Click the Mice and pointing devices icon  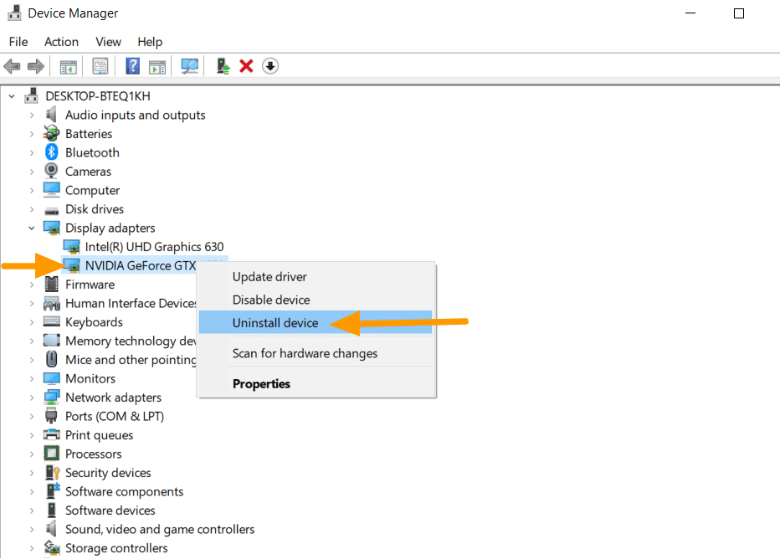point(51,359)
